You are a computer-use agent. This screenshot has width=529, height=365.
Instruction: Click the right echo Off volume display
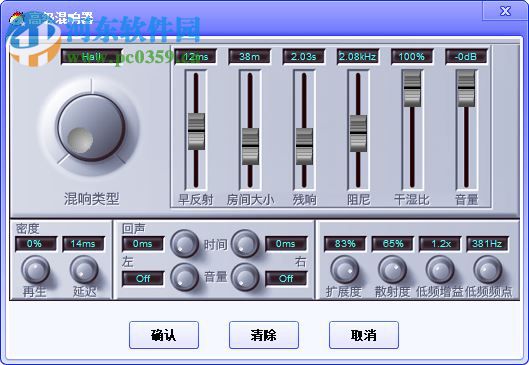(x=286, y=279)
